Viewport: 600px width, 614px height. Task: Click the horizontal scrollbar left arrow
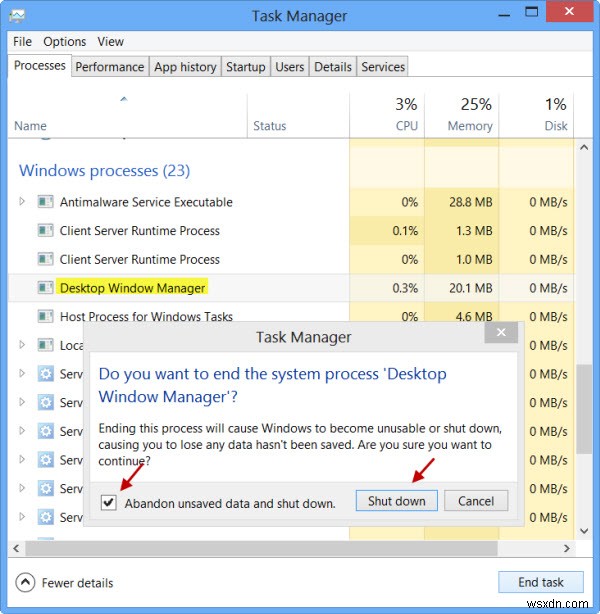[x=16, y=548]
